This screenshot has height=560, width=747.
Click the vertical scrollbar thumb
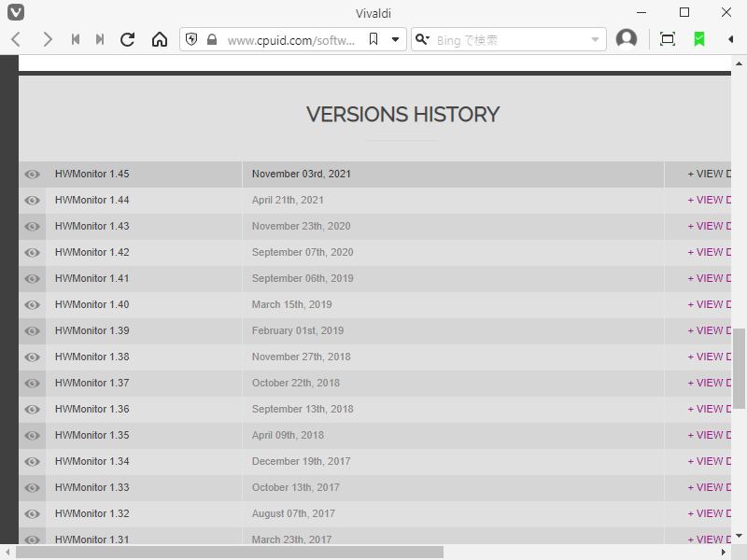[x=739, y=368]
